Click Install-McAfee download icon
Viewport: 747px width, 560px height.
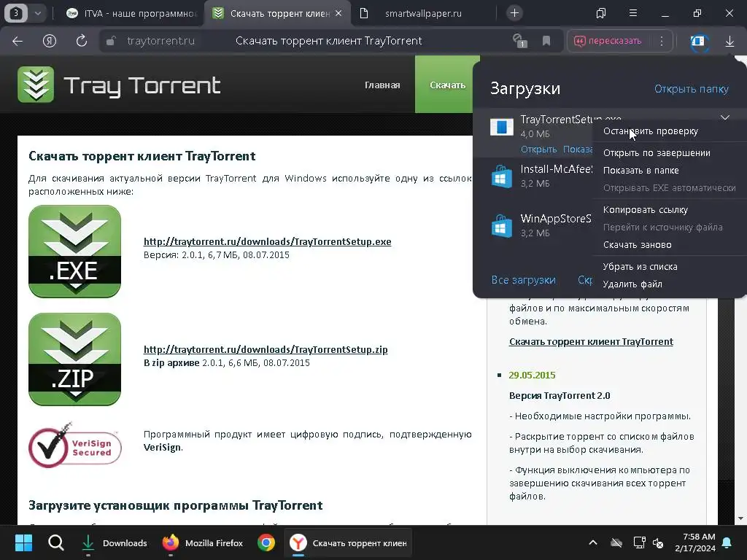point(502,176)
